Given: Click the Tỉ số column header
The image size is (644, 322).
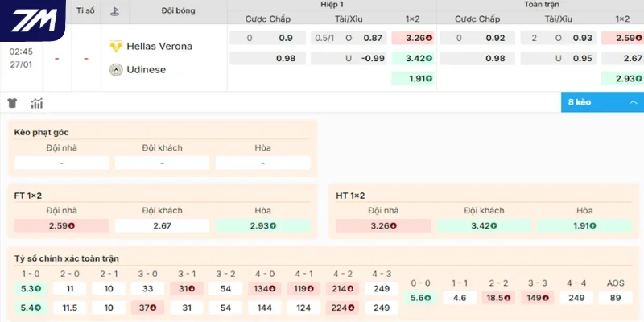Looking at the screenshot, I should click(x=85, y=10).
